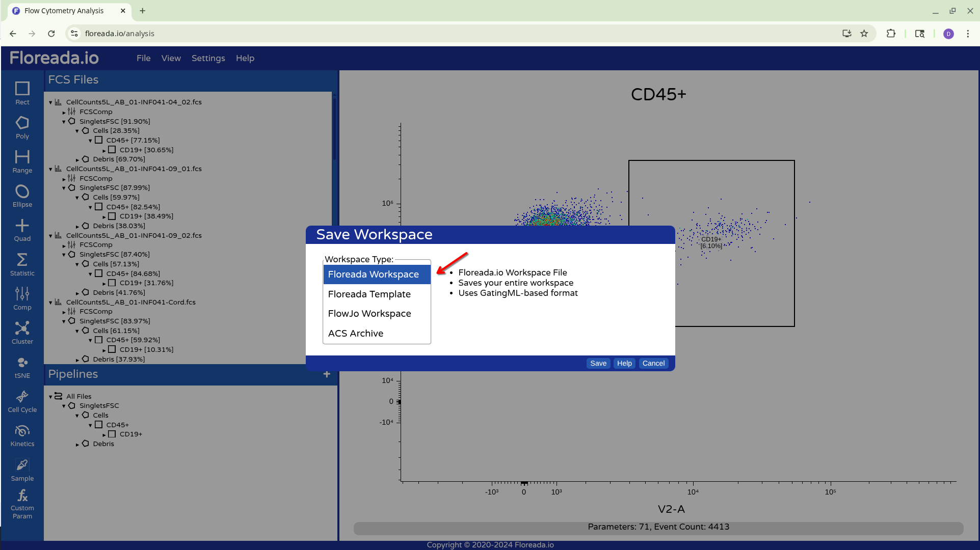Select FlowJo Workspace option

coord(369,313)
